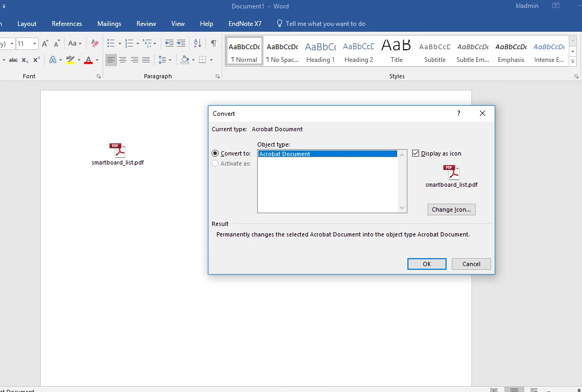Cancel the Convert dialog
The height and width of the screenshot is (392, 582).
tap(471, 264)
